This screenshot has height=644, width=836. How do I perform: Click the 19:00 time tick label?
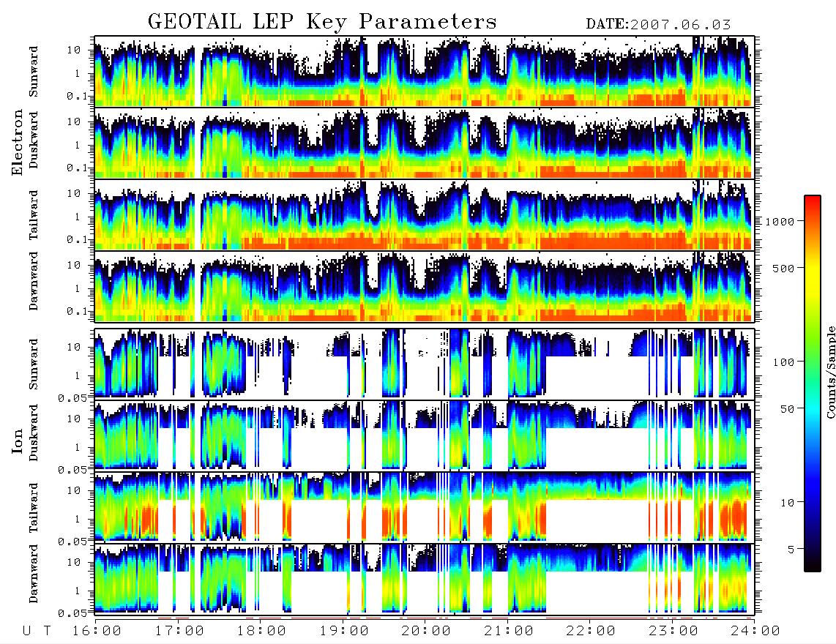[x=344, y=631]
